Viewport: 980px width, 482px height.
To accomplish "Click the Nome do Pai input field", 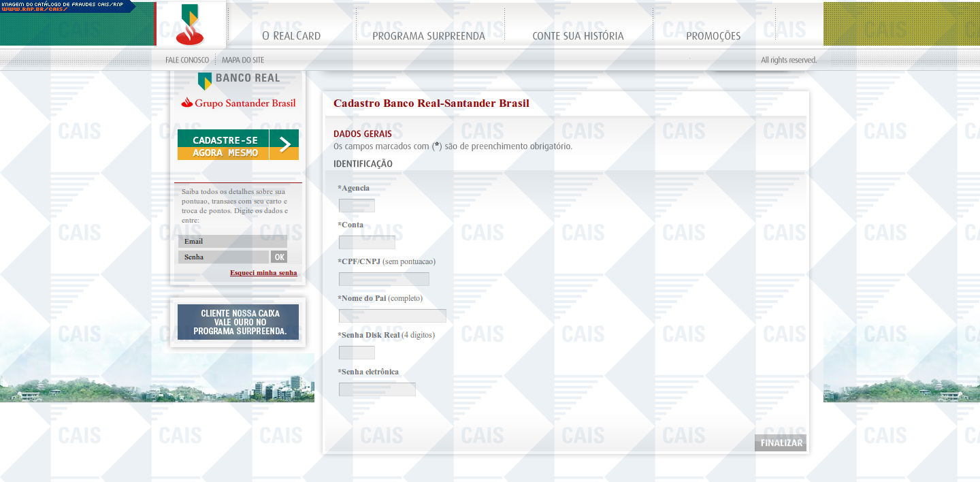I will (x=393, y=316).
